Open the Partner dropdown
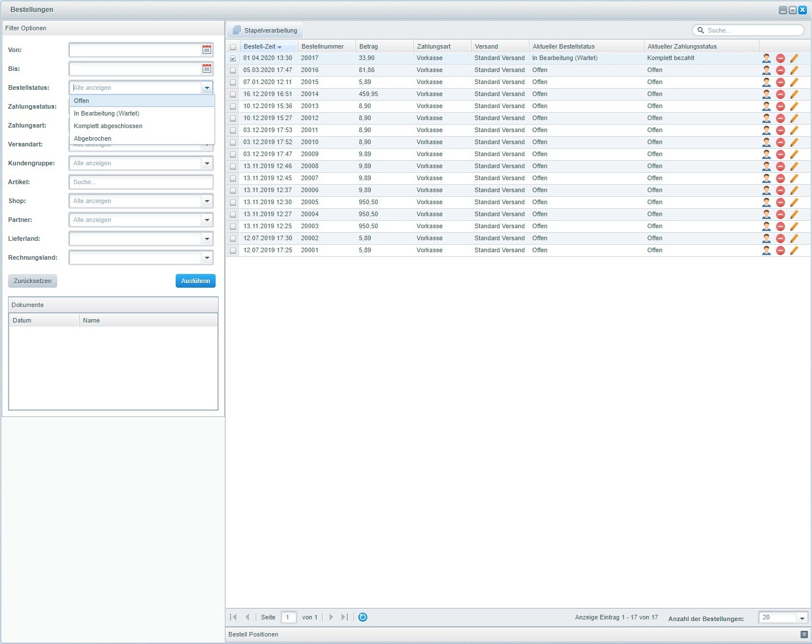Viewport: 812px width, 644px height. (x=207, y=220)
